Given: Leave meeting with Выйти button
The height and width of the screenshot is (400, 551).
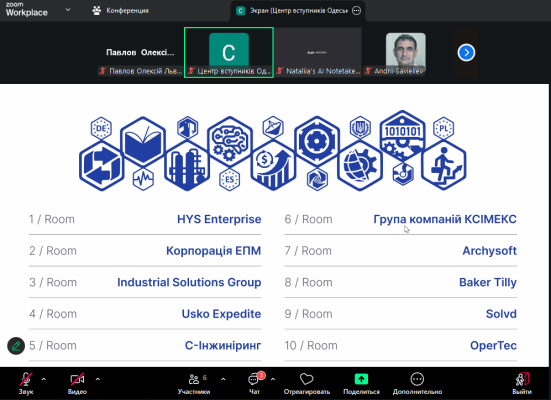Looking at the screenshot, I should tap(522, 383).
